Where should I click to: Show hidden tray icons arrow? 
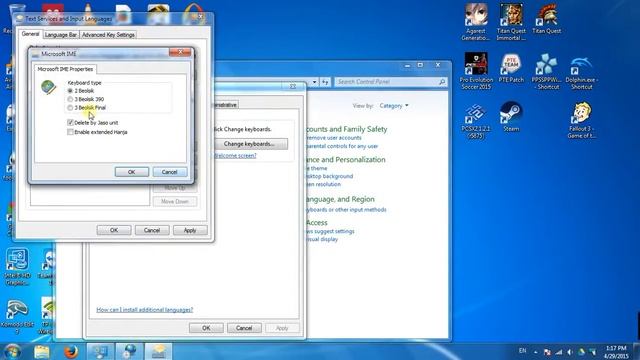pyautogui.click(x=536, y=352)
